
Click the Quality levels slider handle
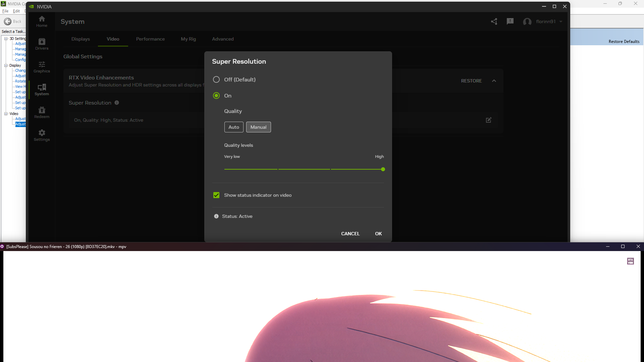tap(383, 169)
